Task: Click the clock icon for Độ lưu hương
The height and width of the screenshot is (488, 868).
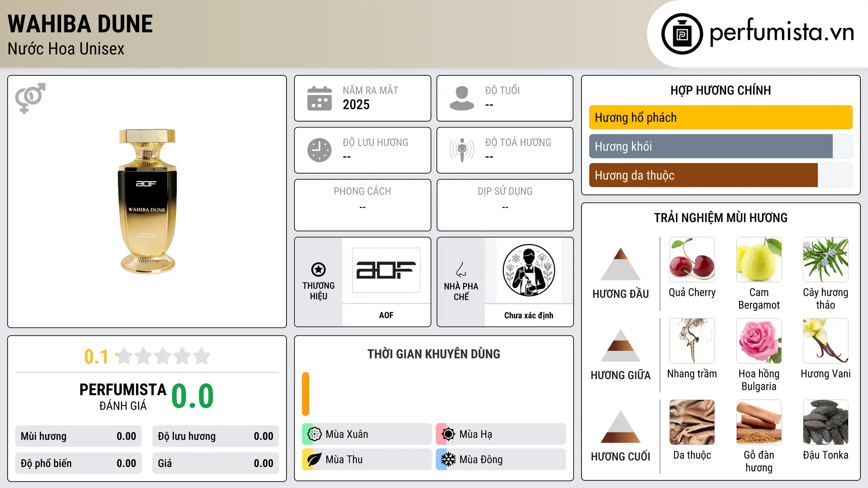Action: coord(320,150)
